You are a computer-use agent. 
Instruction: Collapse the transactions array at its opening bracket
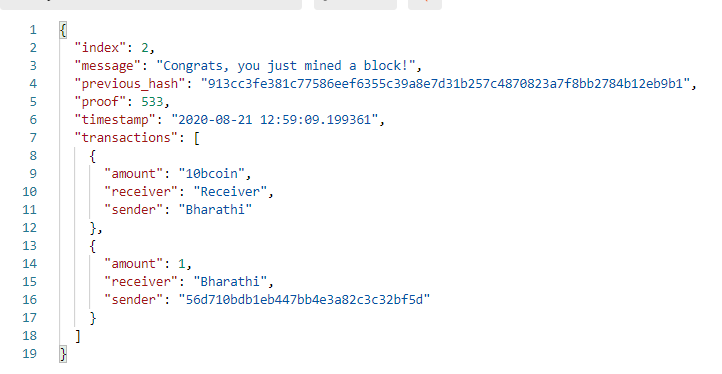[x=197, y=138]
